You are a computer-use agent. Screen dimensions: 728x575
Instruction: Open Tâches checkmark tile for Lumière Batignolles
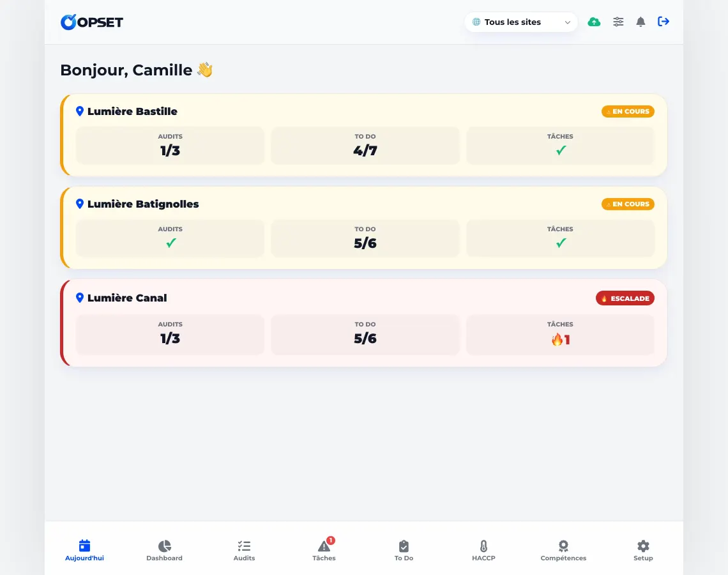[x=560, y=238]
